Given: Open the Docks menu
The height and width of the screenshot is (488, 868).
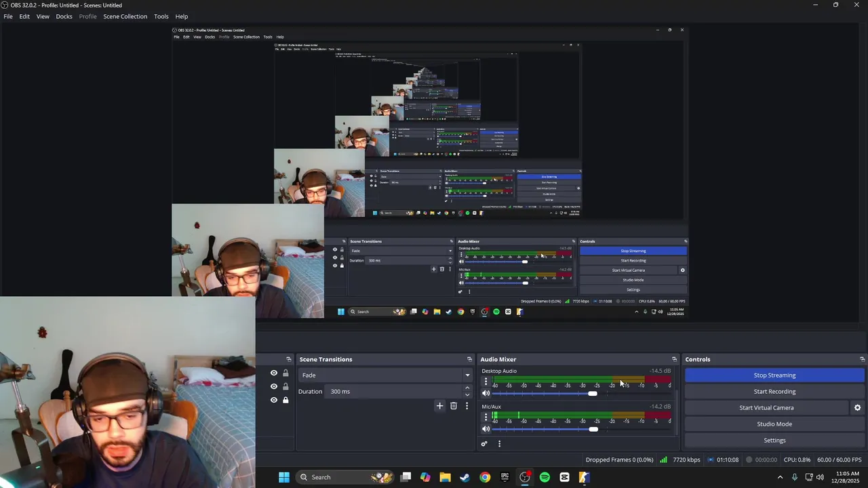Looking at the screenshot, I should 64,16.
